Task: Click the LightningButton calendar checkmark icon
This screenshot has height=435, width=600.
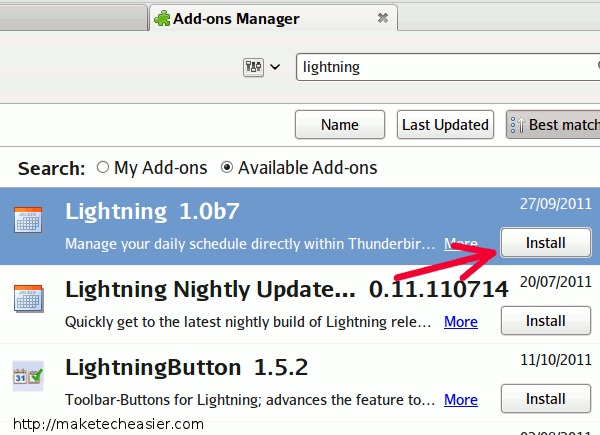Action: [x=28, y=376]
